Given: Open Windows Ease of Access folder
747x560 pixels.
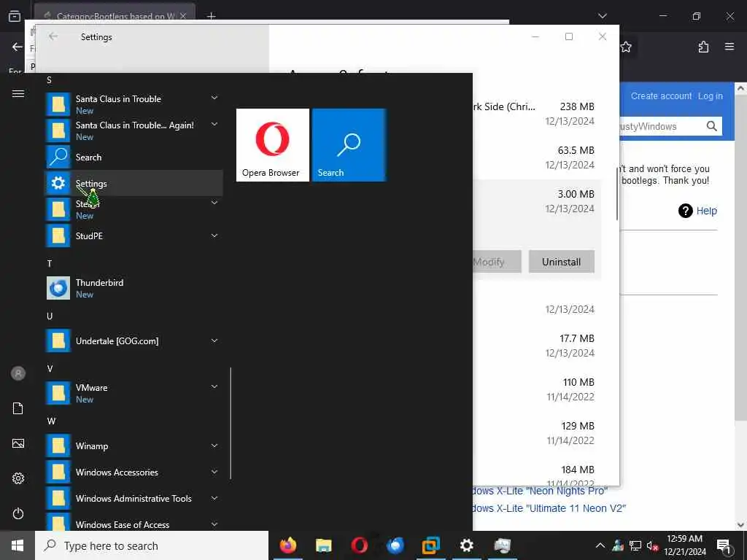Looking at the screenshot, I should [x=133, y=523].
